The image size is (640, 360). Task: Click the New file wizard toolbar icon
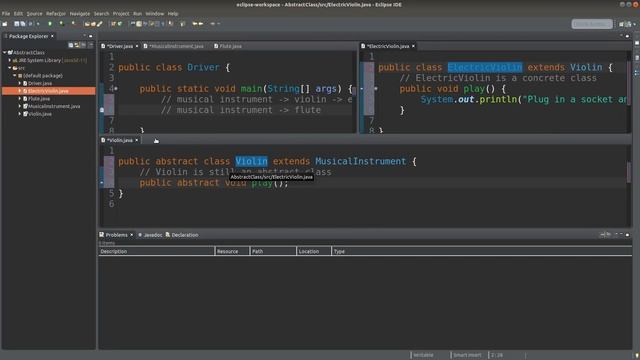pos(5,24)
